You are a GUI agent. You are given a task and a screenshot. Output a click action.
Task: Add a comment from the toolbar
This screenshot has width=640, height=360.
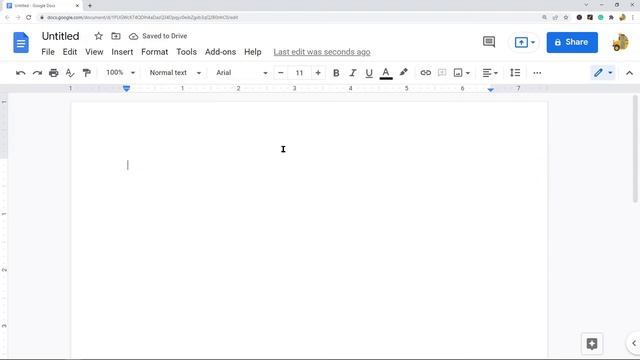pyautogui.click(x=442, y=73)
